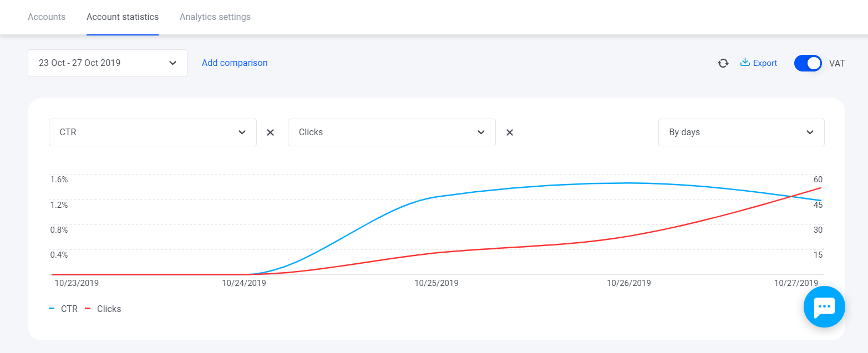This screenshot has width=868, height=353.
Task: Toggle the CTR series in chart legend
Action: click(63, 309)
